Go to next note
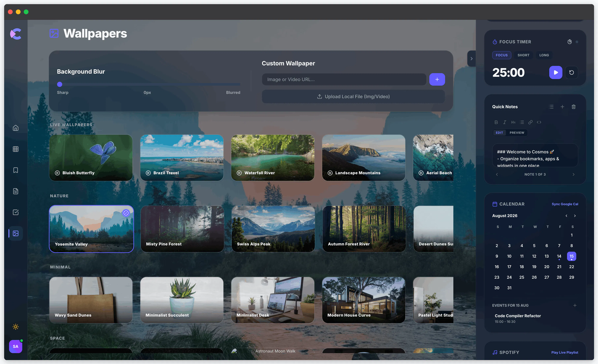This screenshot has height=364, width=598. tap(573, 174)
